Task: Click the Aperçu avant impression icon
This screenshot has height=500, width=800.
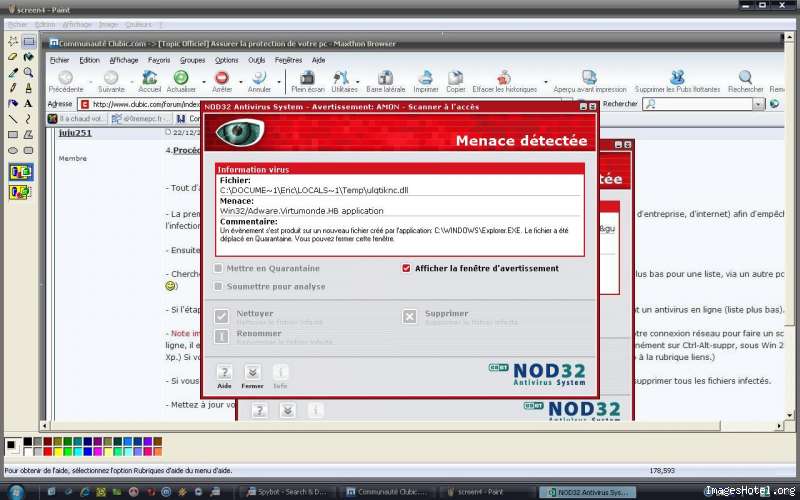Action: click(x=589, y=78)
